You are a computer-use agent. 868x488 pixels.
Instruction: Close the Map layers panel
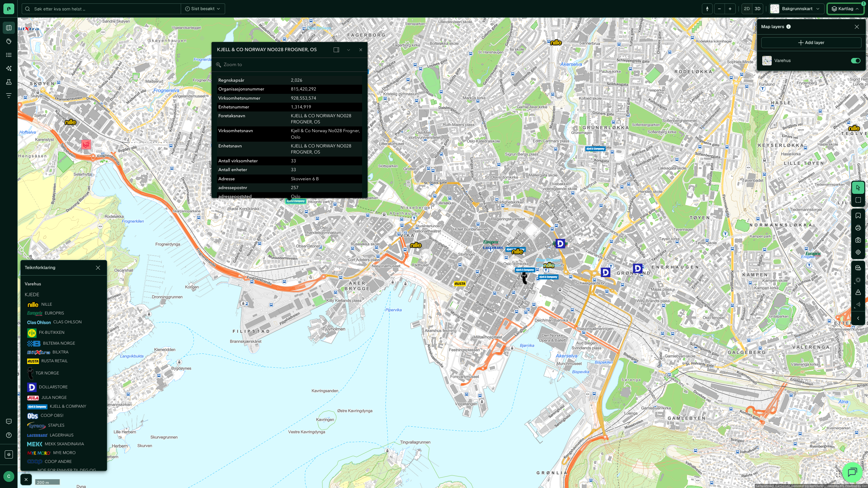pos(857,27)
